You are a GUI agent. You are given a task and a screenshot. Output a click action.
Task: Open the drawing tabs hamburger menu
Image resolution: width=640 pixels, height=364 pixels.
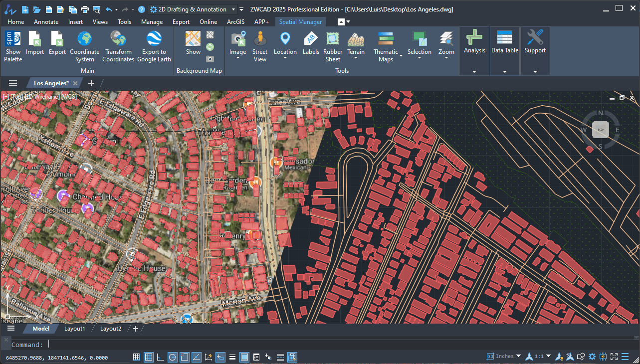[13, 83]
